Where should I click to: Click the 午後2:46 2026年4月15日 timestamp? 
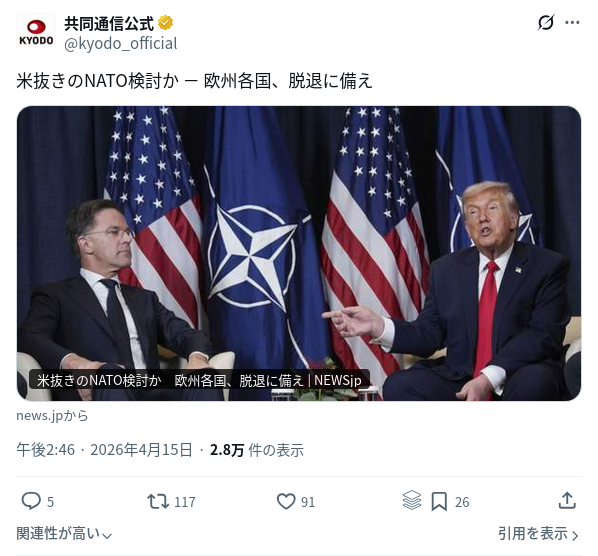104,450
